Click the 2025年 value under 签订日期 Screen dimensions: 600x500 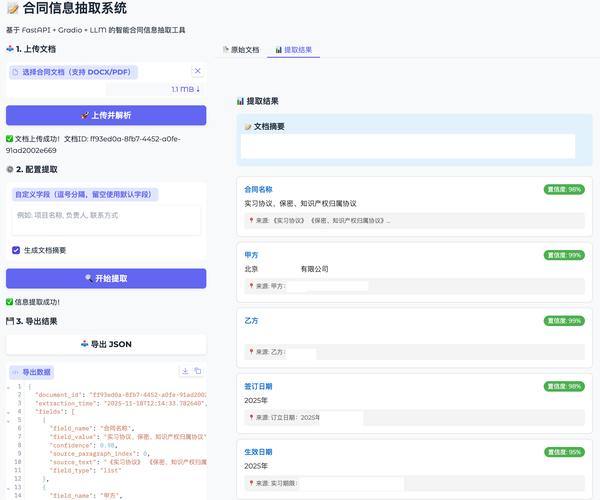tap(256, 401)
